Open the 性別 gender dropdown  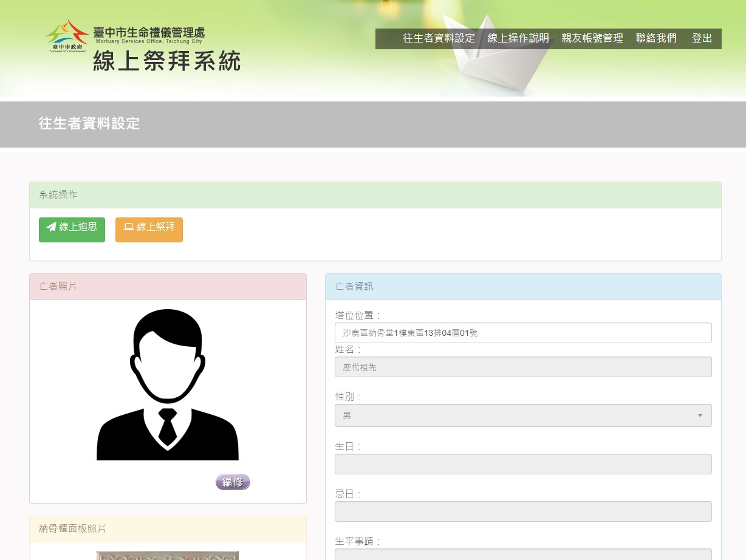coord(522,415)
